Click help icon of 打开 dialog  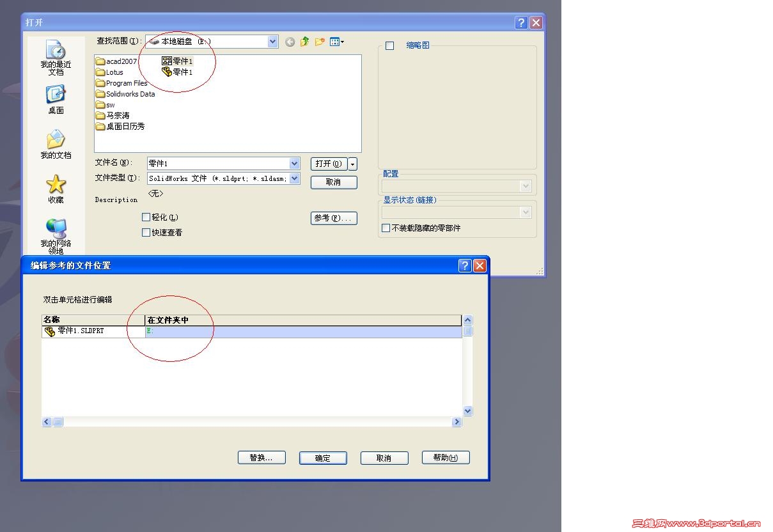[x=521, y=22]
